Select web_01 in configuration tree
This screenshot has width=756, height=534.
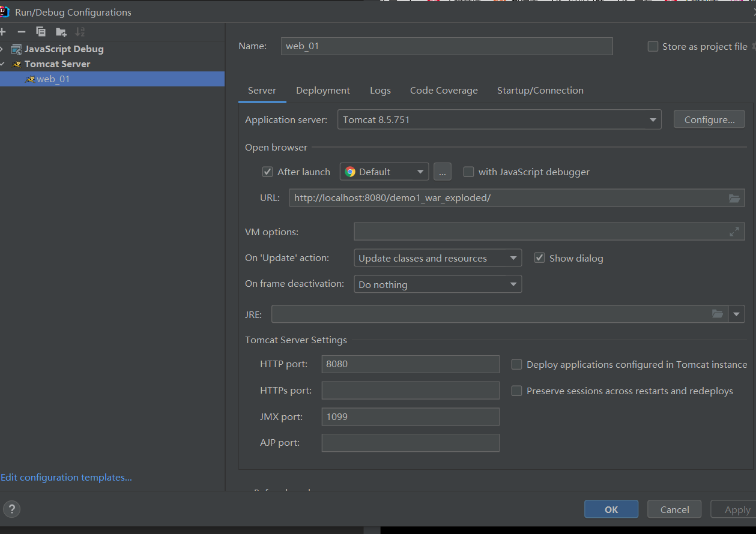pyautogui.click(x=112, y=79)
